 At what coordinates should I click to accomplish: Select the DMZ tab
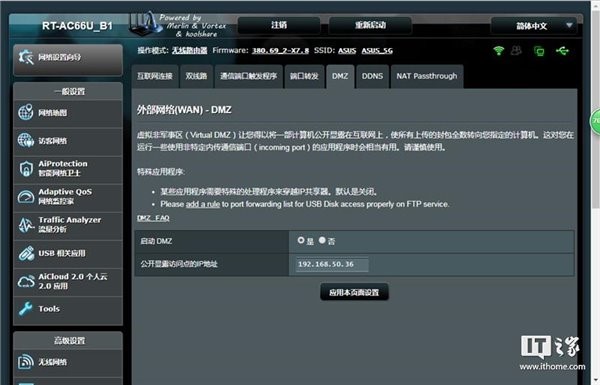tap(340, 76)
